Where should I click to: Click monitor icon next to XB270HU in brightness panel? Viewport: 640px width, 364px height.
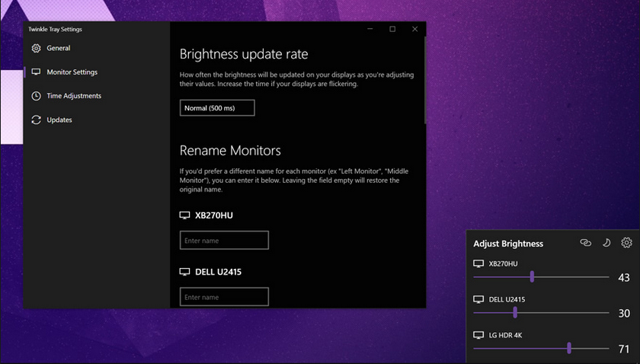[x=478, y=263]
